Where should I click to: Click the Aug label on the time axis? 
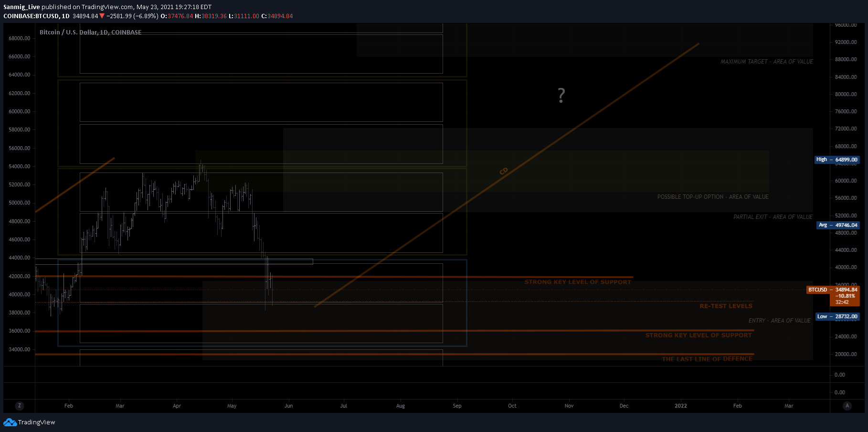[401, 406]
